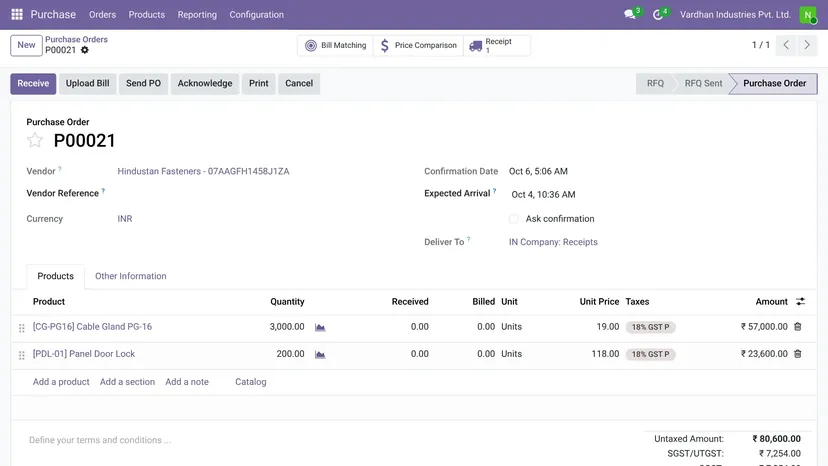
Task: Select the RFQ Sent status stage
Action: (x=703, y=83)
